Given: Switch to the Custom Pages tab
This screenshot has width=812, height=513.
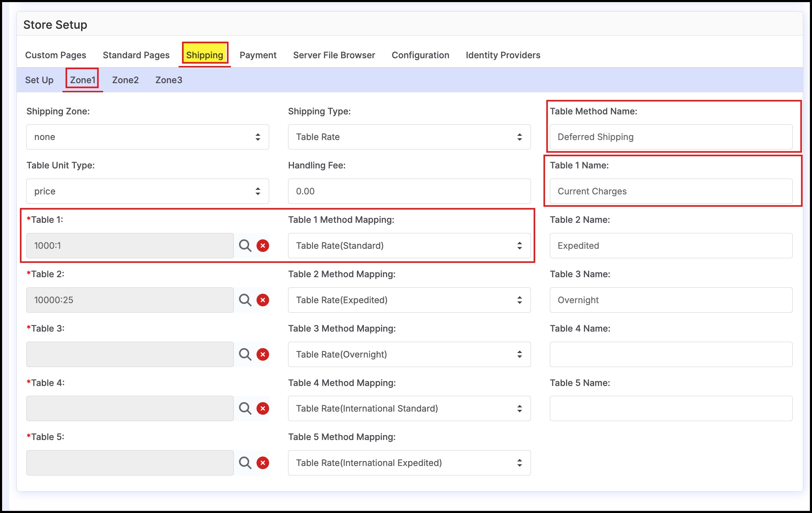Looking at the screenshot, I should coord(55,55).
